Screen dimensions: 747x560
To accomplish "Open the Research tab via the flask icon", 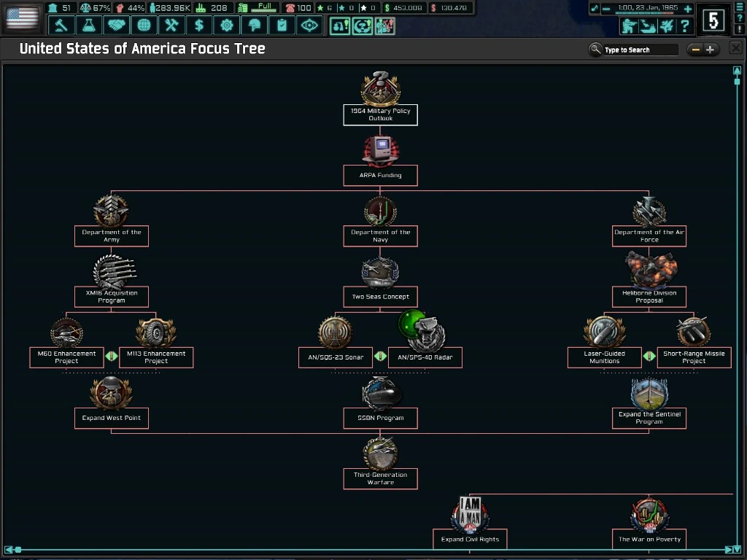I will click(x=88, y=24).
